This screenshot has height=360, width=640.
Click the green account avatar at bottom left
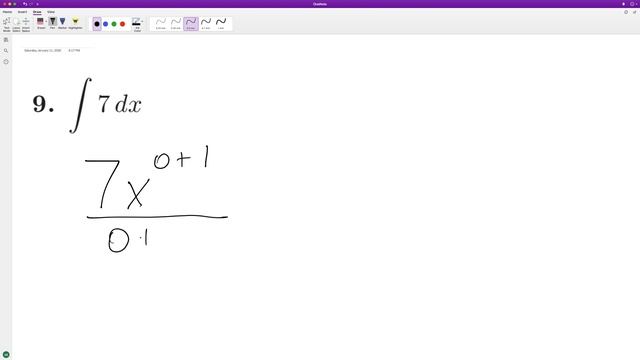tap(6, 355)
